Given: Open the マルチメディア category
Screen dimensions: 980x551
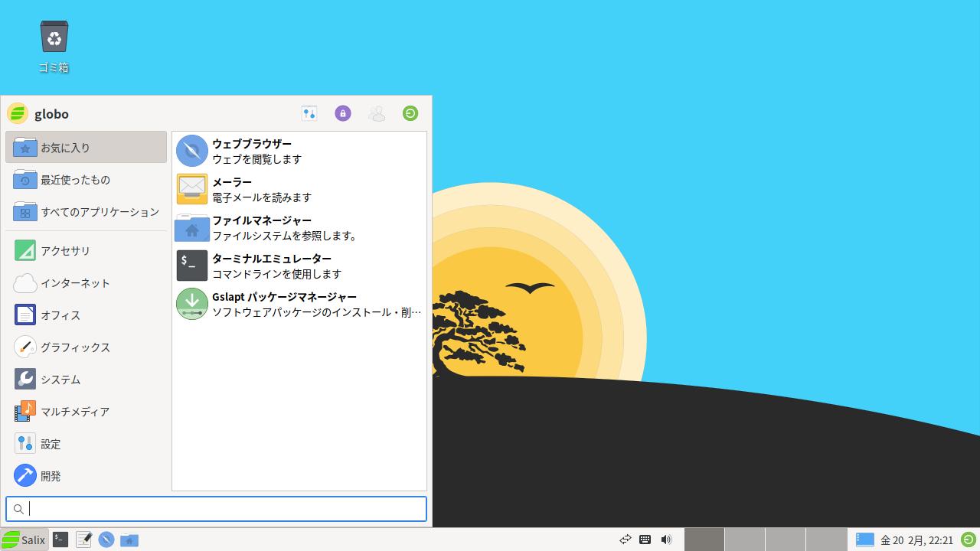Looking at the screenshot, I should tap(86, 412).
